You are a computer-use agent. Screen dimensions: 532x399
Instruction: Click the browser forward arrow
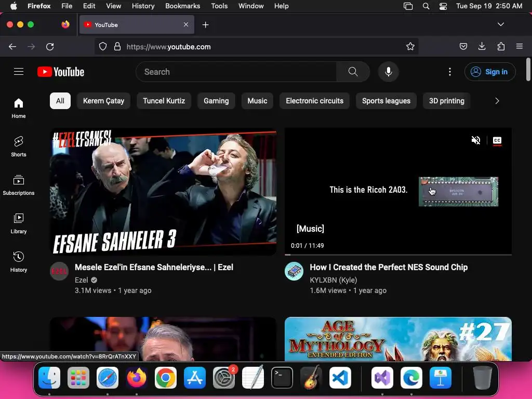(x=31, y=46)
